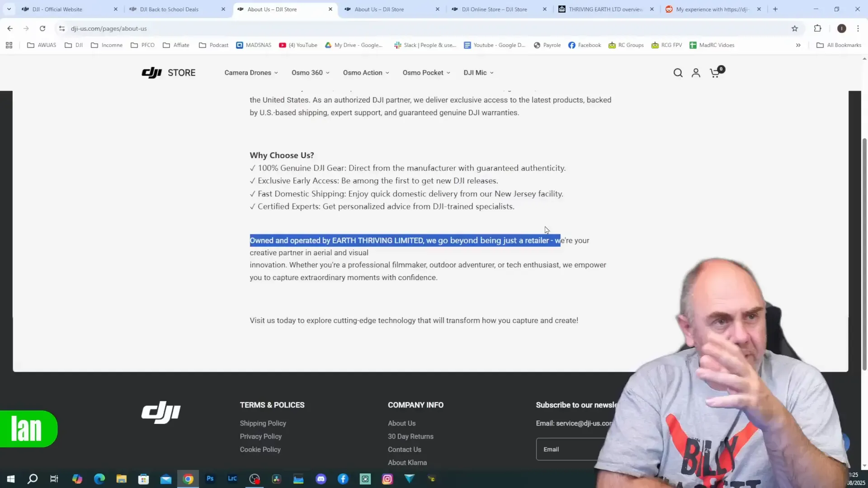The image size is (868, 488).
Task: Open the Privacy Policy link
Action: (261, 436)
